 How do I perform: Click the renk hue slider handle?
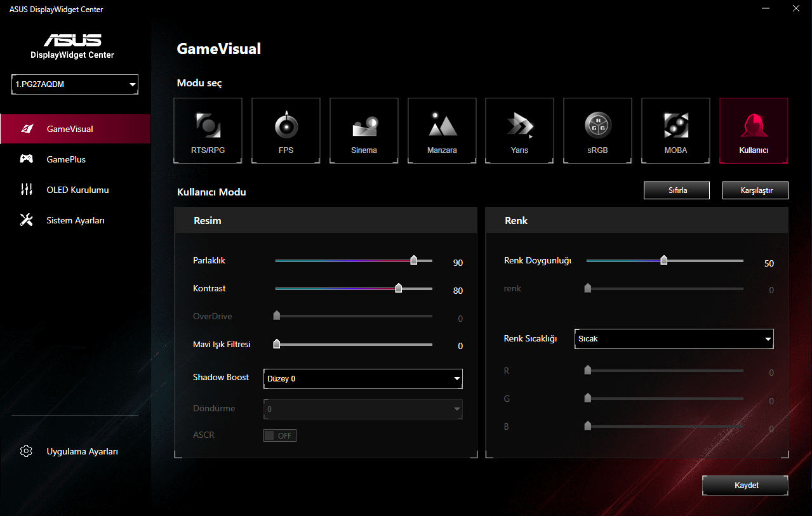tap(588, 288)
